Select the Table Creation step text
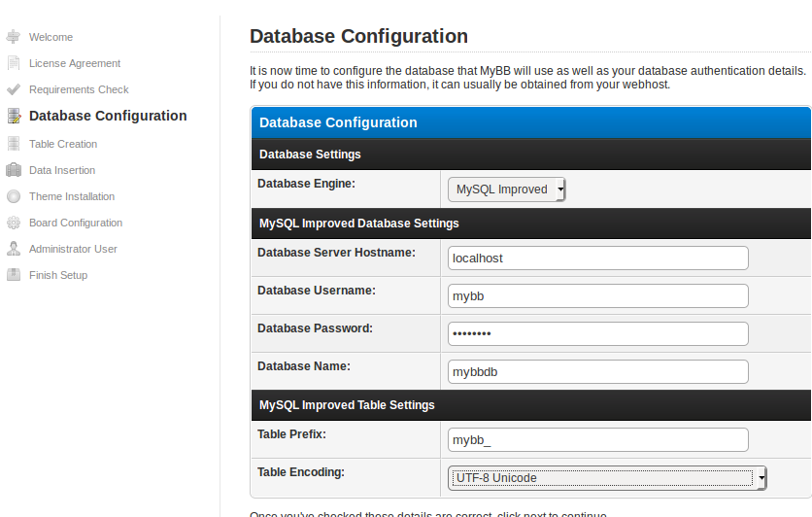812x517 pixels. click(63, 144)
